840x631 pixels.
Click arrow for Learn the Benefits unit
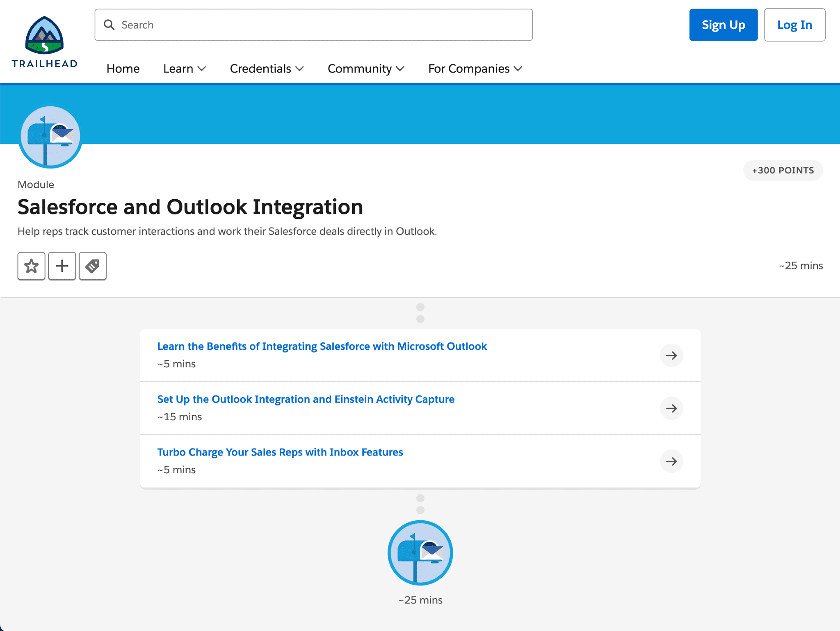tap(671, 355)
